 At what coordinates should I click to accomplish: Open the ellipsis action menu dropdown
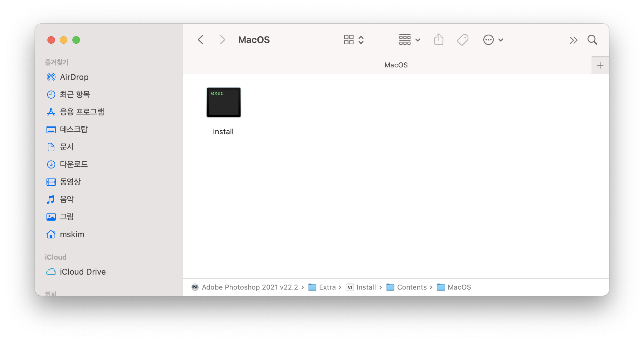coord(493,40)
